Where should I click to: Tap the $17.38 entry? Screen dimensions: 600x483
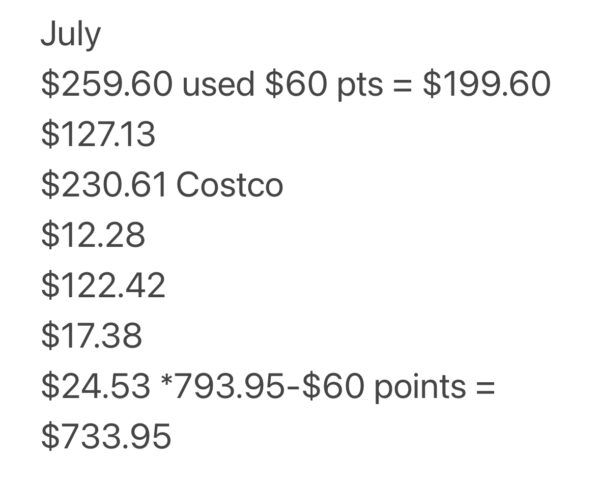[x=92, y=337]
